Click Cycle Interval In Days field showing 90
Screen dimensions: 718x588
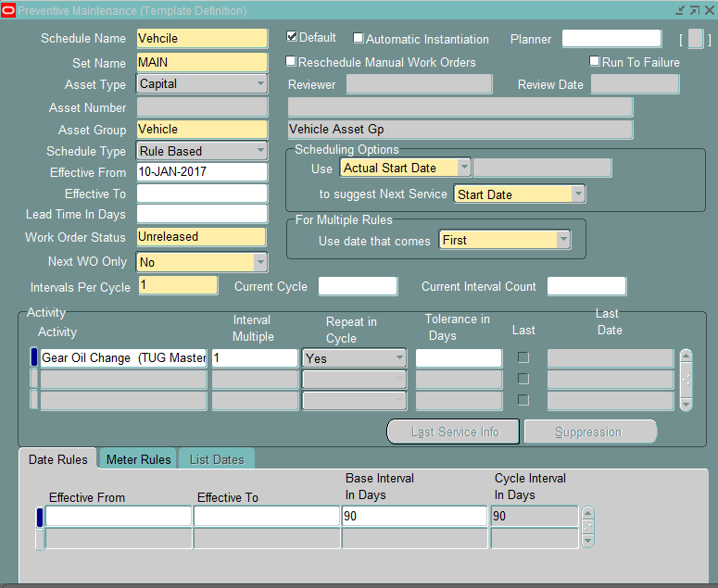tap(535, 516)
